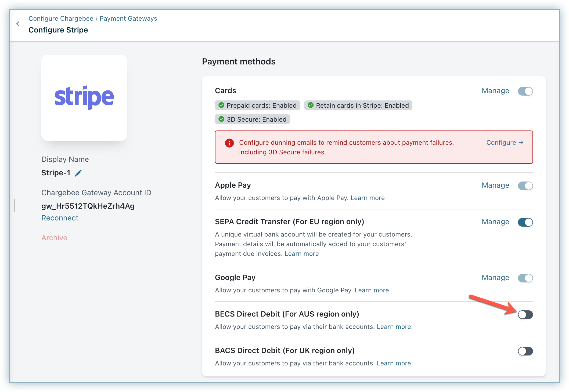The height and width of the screenshot is (392, 569).
Task: Open Learn more for Apple Pay
Action: pyautogui.click(x=367, y=198)
